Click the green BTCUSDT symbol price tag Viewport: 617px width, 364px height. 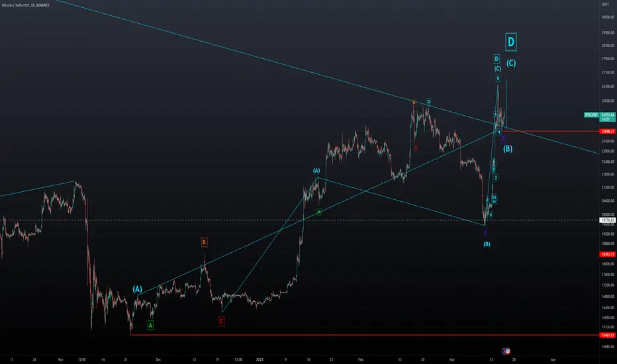tap(591, 115)
